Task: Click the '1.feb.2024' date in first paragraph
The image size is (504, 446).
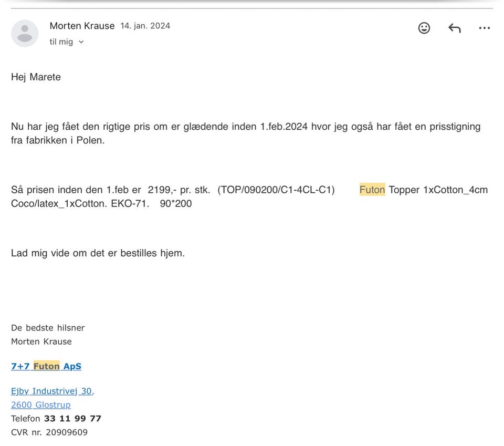Action: pyautogui.click(x=283, y=127)
